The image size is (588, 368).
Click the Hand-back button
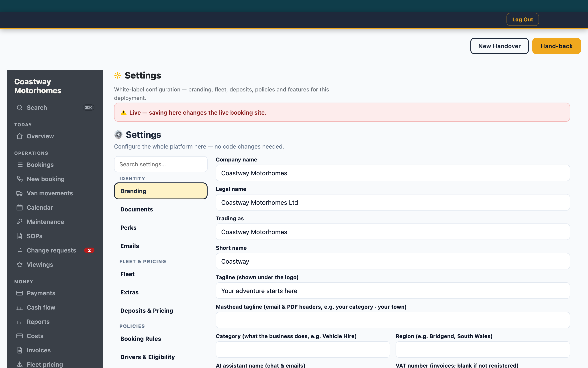[x=556, y=46]
